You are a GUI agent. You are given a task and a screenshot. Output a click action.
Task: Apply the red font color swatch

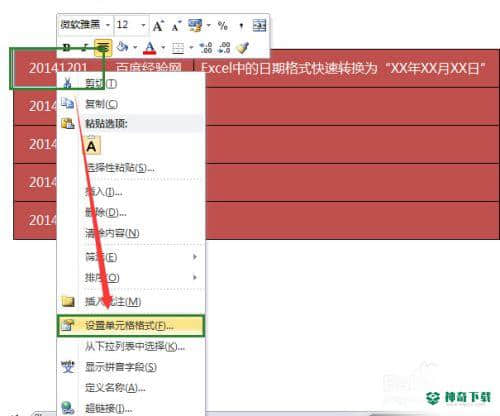150,48
